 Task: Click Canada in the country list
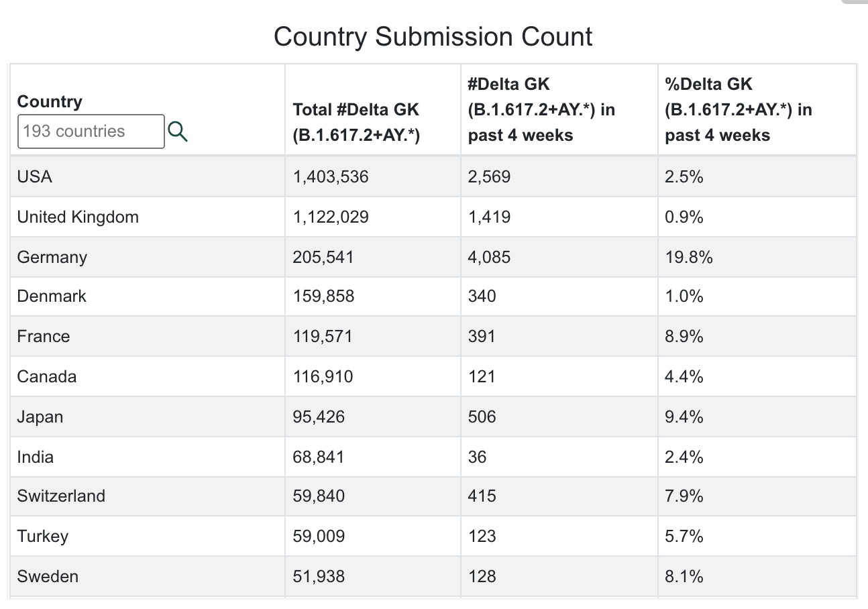[47, 376]
